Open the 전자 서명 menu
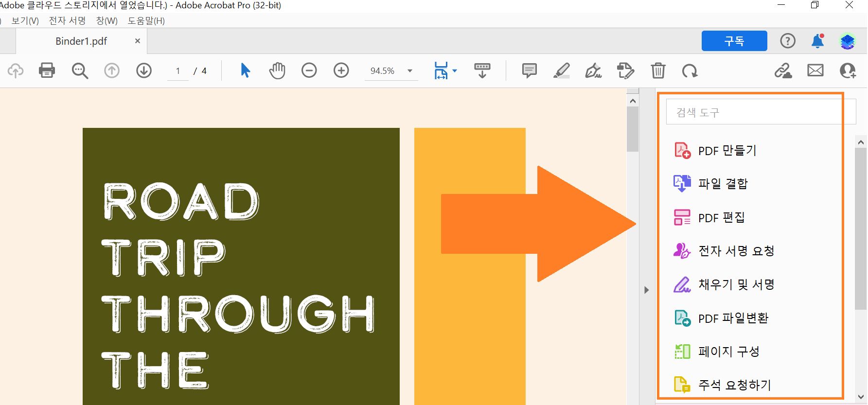868x405 pixels. click(x=67, y=21)
